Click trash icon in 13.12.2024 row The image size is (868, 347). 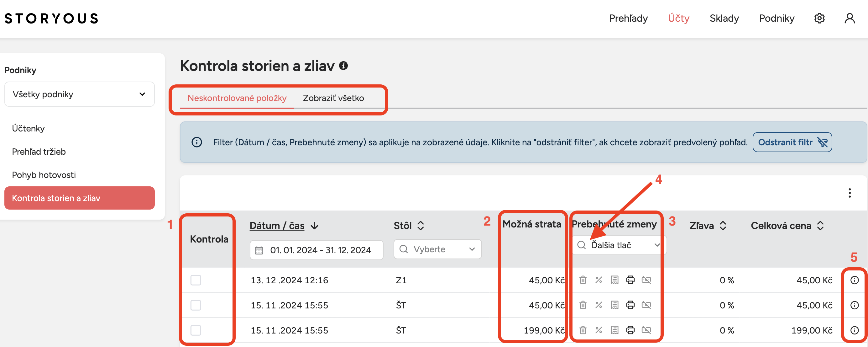click(583, 280)
